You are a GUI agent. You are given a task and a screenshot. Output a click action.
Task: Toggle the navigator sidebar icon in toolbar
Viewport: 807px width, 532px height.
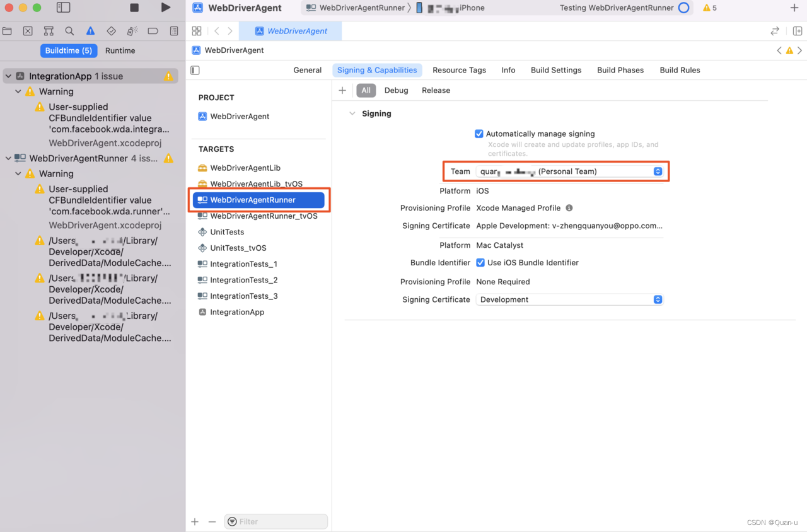click(63, 8)
